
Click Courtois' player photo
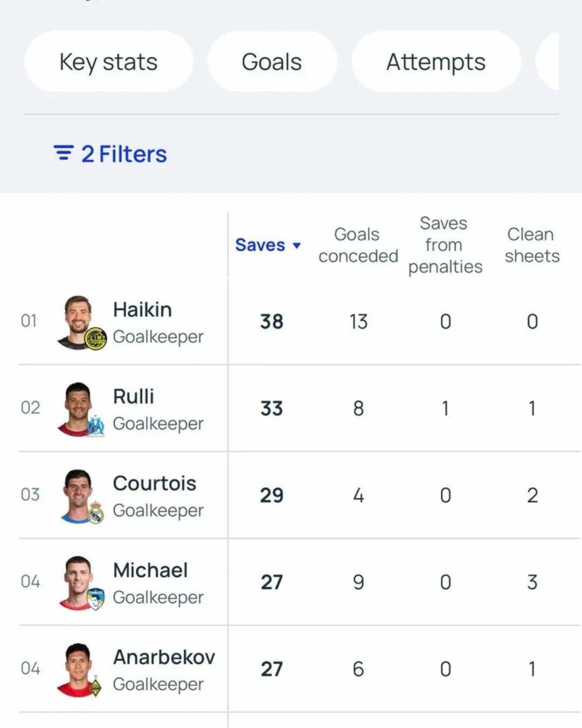pyautogui.click(x=77, y=492)
